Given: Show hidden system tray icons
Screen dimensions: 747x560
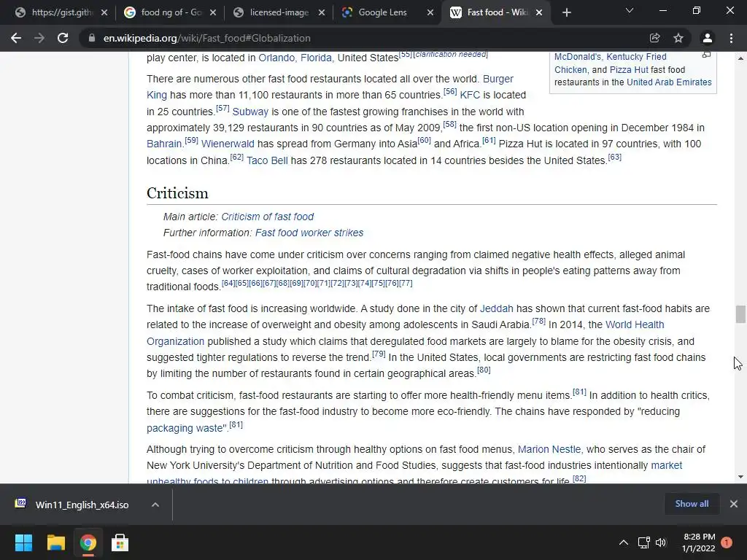Looking at the screenshot, I should 623,542.
